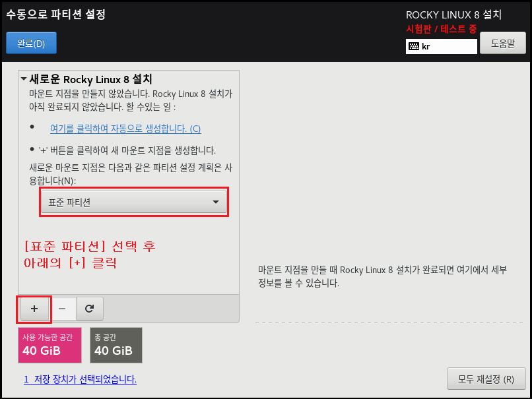
Task: Select the kr keyboard layout indicator
Action: 442,46
